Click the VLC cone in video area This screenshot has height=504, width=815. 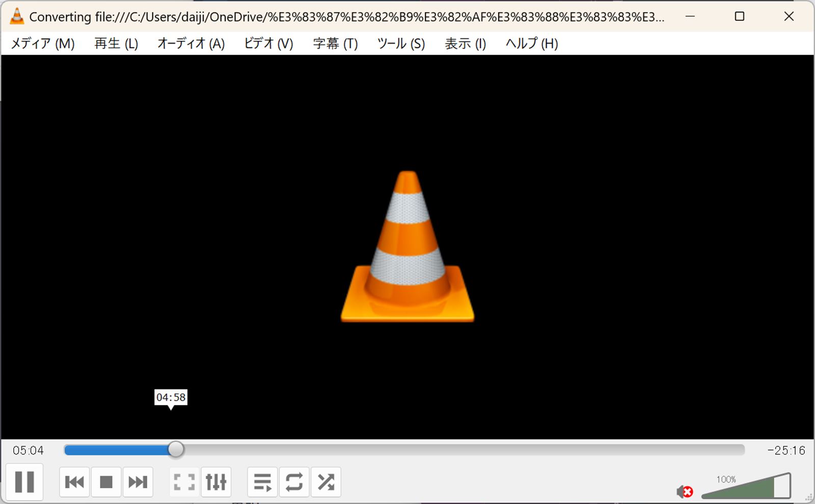407,246
